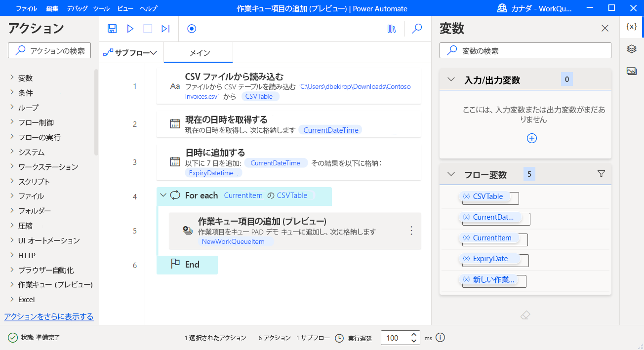
Task: Expand the 変数 action group
Action: click(12, 78)
